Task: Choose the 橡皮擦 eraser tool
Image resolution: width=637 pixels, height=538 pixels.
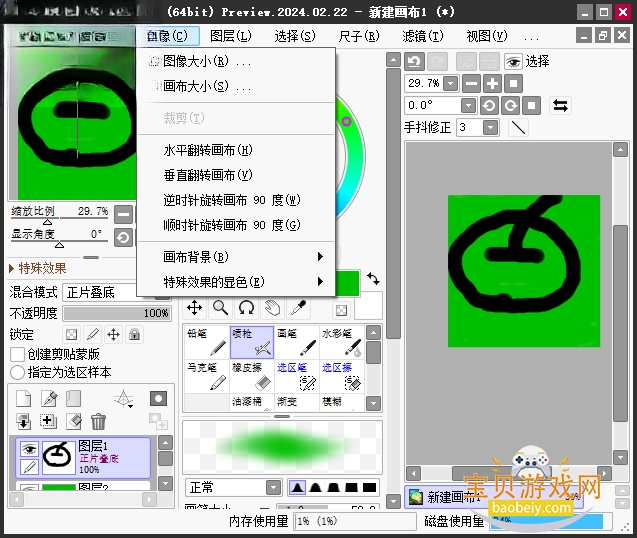Action: (x=252, y=376)
